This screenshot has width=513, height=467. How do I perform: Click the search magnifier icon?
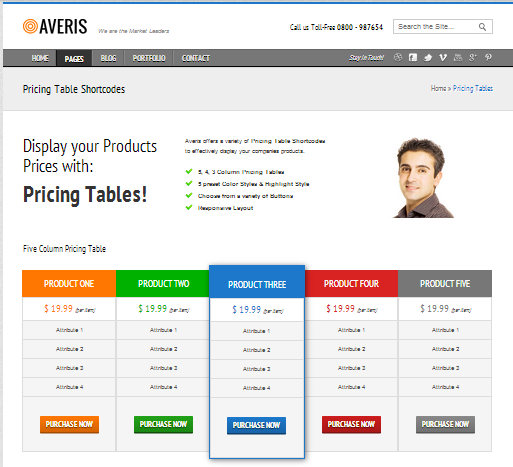point(482,27)
